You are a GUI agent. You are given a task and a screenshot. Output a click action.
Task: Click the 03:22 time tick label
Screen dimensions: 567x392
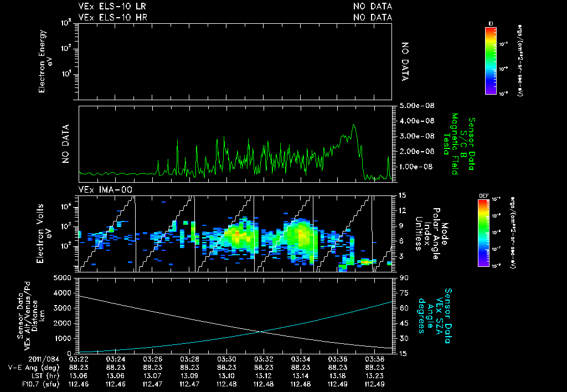(x=79, y=359)
